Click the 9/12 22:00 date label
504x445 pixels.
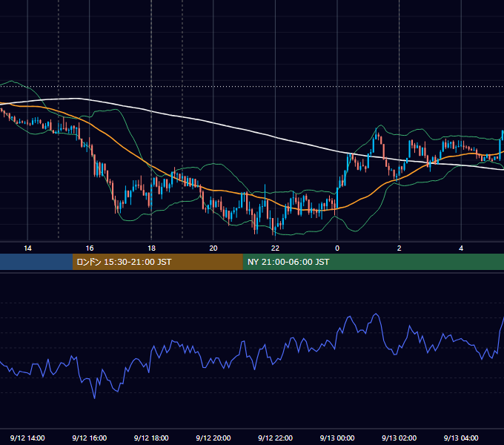tap(276, 438)
